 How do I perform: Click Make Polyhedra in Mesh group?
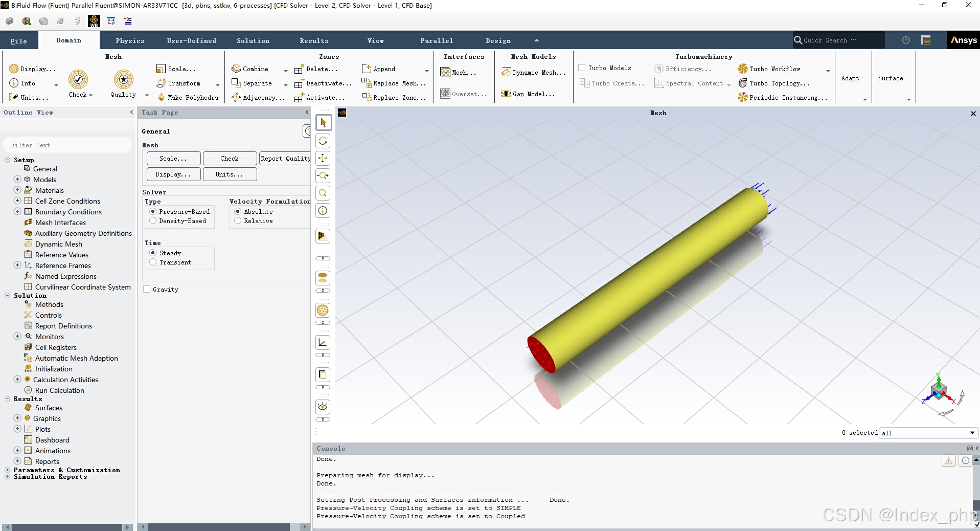click(188, 98)
